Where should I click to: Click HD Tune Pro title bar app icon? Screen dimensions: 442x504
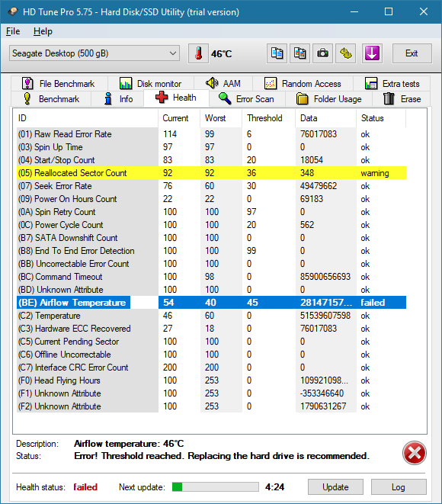click(13, 12)
